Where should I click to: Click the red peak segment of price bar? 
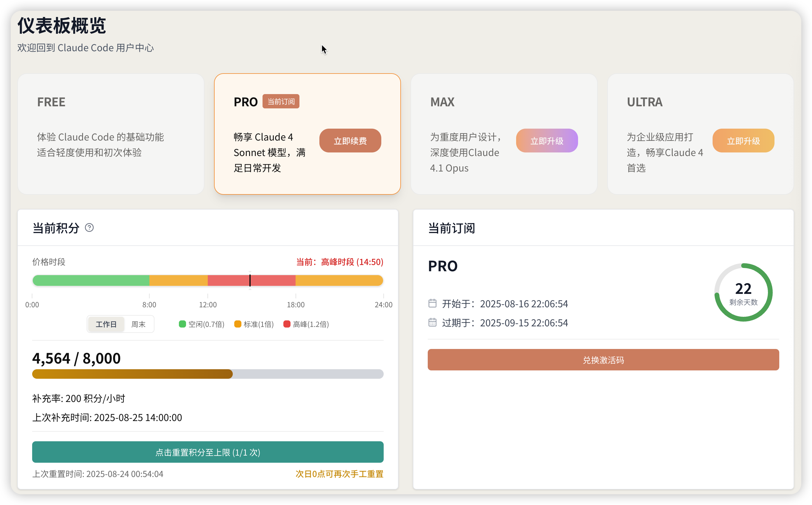point(252,280)
